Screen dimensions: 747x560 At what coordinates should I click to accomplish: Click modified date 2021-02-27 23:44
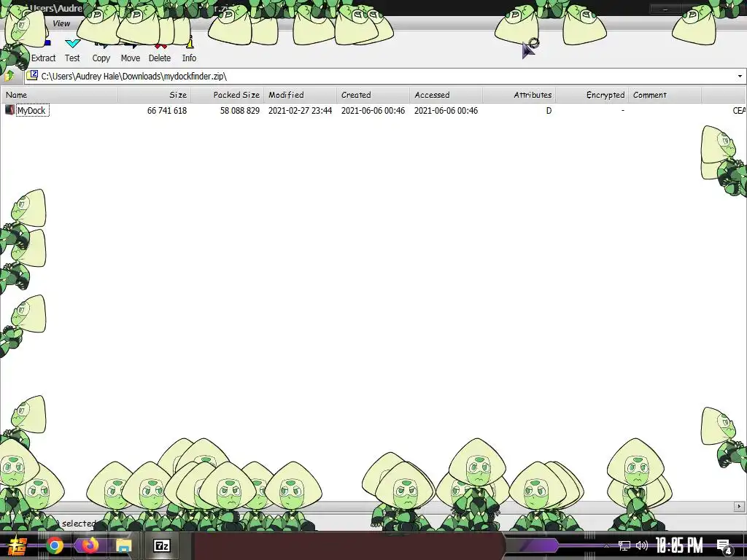pos(300,111)
